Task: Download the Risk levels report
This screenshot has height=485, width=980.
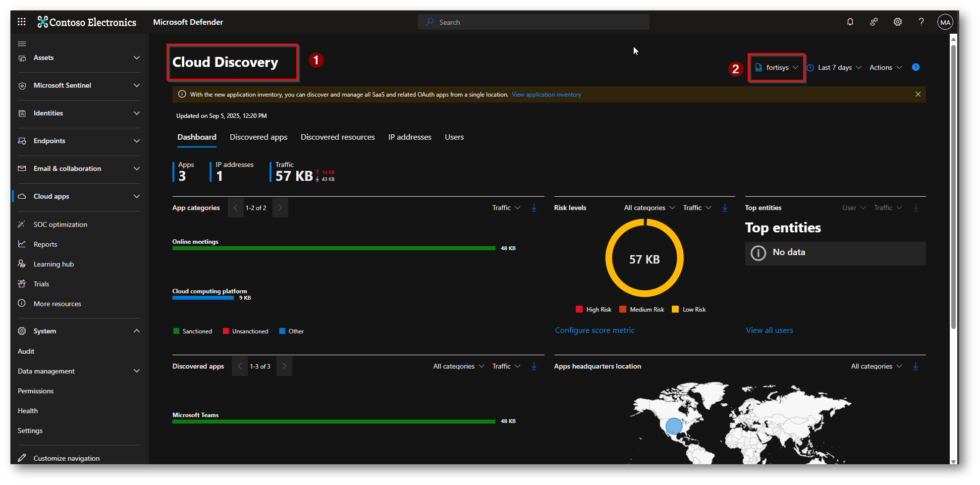Action: tap(725, 208)
